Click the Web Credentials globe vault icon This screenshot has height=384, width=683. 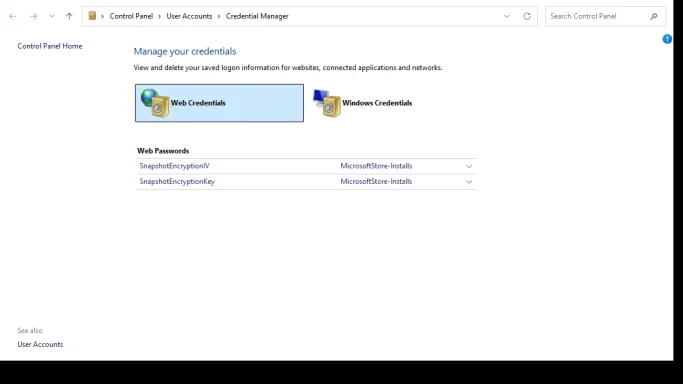coord(155,103)
